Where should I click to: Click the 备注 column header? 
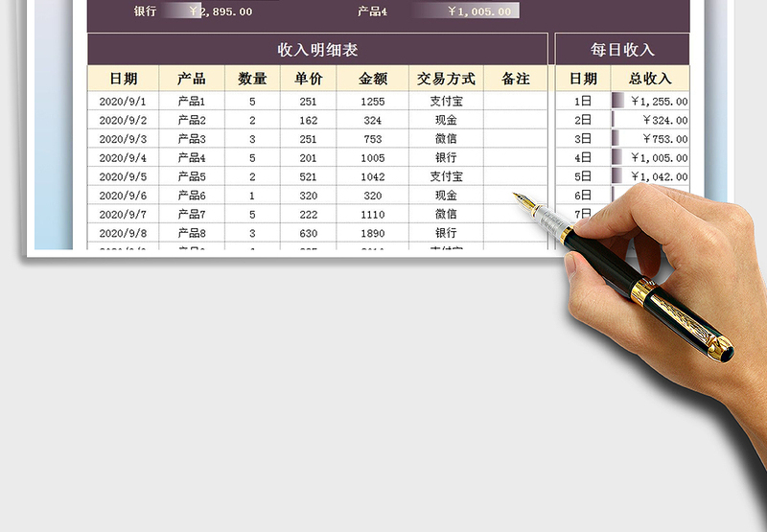click(x=516, y=79)
